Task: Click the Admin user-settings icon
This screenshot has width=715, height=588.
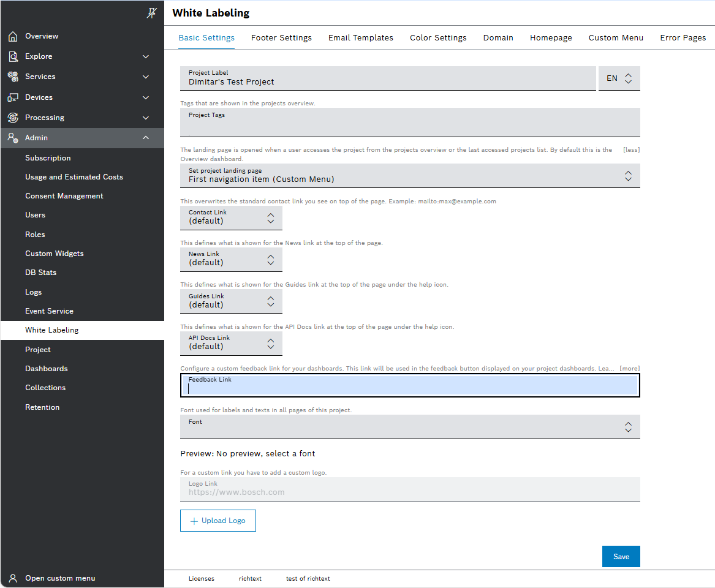Action: pos(13,138)
